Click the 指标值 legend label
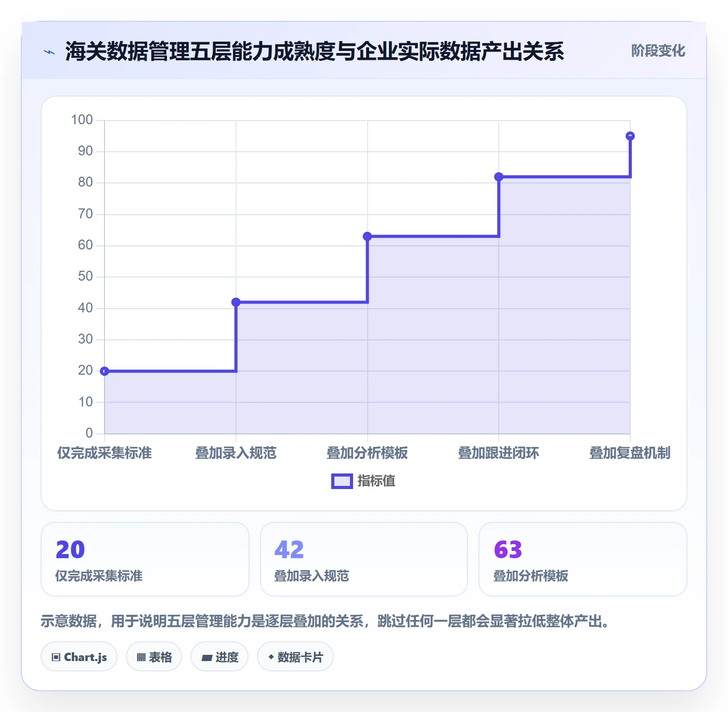This screenshot has width=728, height=712. tap(376, 481)
